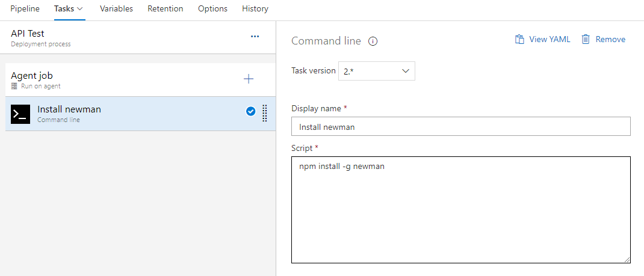The height and width of the screenshot is (276, 644).
Task: Click into the Display name field
Action: [461, 126]
